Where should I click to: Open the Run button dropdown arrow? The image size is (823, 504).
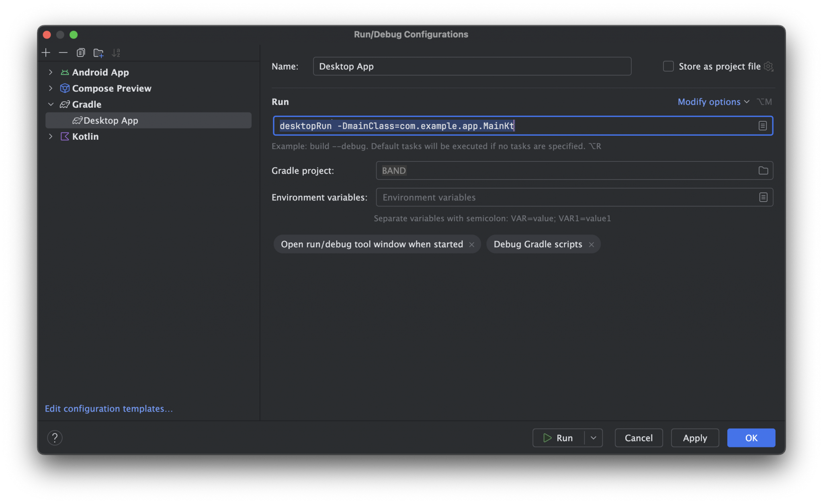tap(593, 438)
